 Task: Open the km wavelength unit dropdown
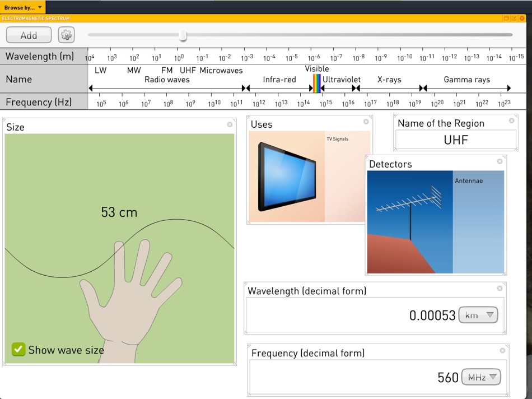[478, 315]
